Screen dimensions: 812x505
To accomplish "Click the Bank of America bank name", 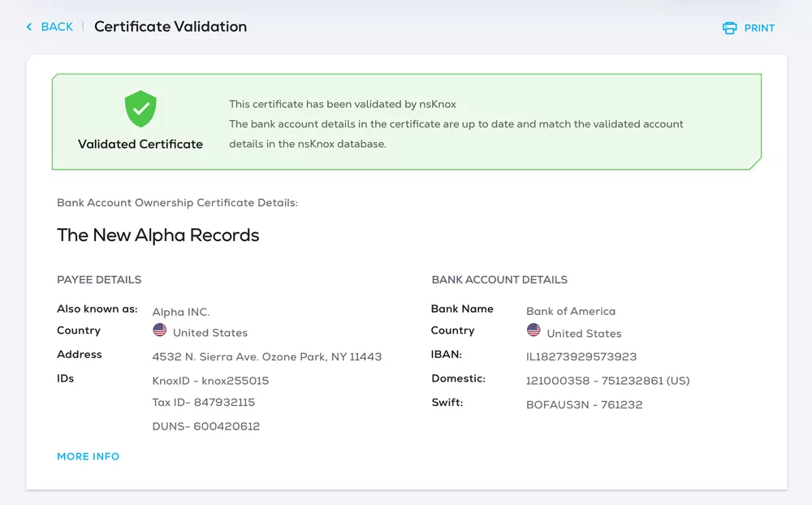I will 571,311.
